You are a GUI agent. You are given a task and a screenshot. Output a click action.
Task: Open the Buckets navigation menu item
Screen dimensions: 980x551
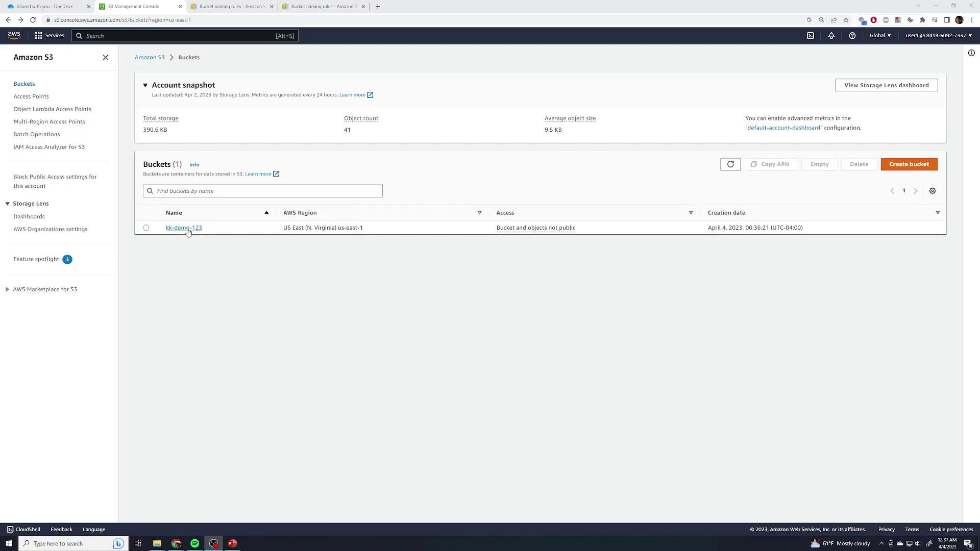coord(23,83)
